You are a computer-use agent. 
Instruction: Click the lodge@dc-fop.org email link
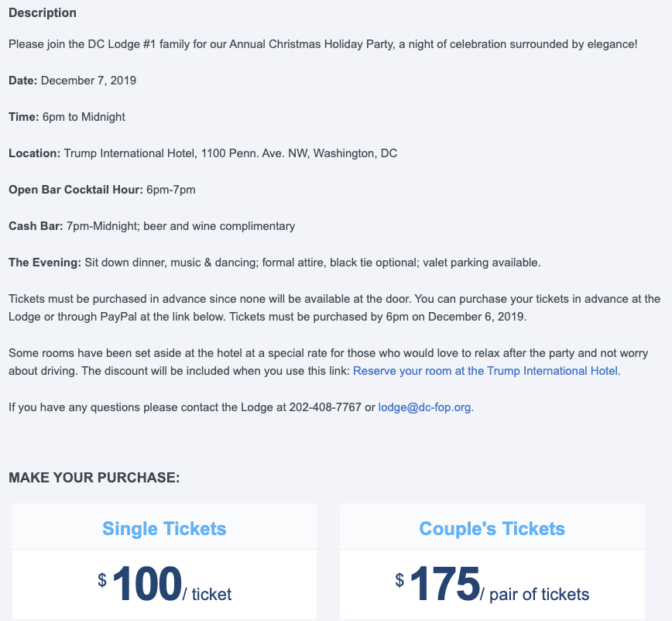tap(426, 407)
